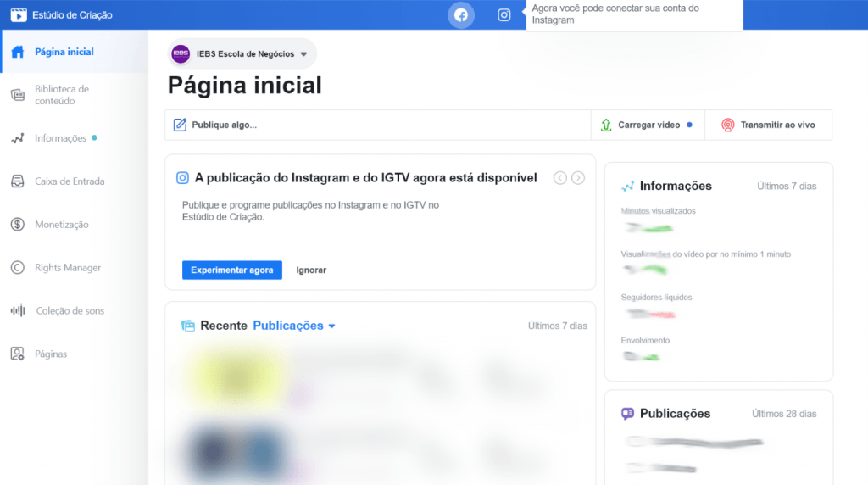Viewport: 868px width, 485px height.
Task: Click the Instagram connect tooltip message
Action: (x=634, y=14)
